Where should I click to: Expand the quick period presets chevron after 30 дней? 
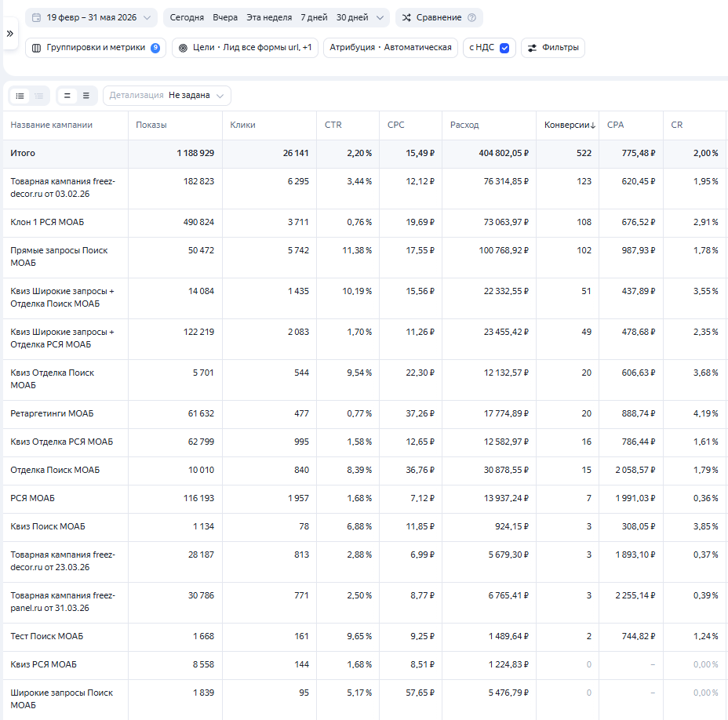click(380, 17)
